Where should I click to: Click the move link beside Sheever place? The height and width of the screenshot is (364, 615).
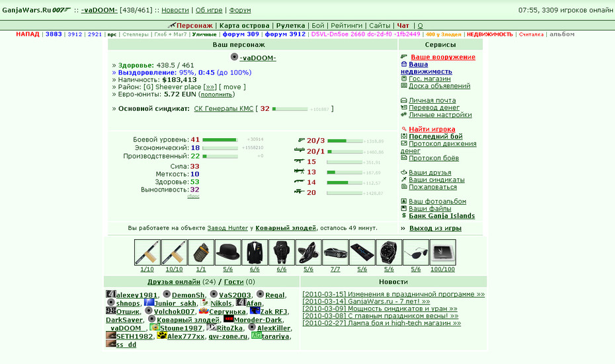click(x=232, y=87)
